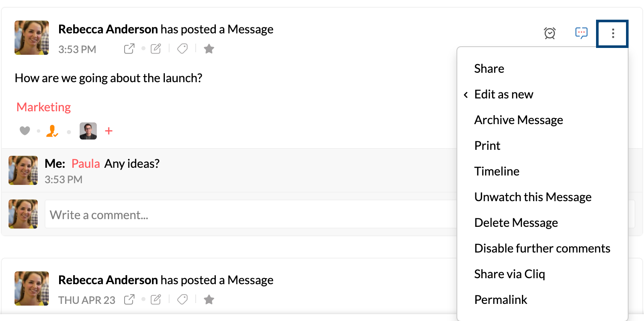The image size is (644, 321).
Task: Open first message in new window
Action: 129,49
